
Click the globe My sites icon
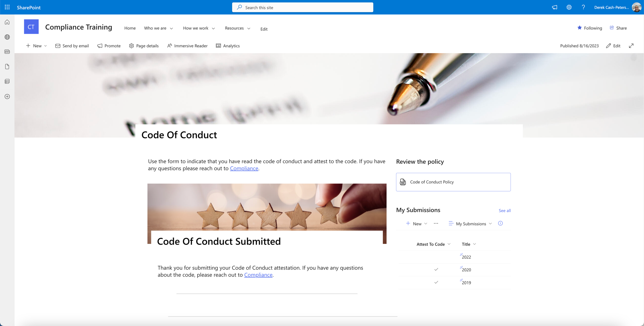[7, 37]
